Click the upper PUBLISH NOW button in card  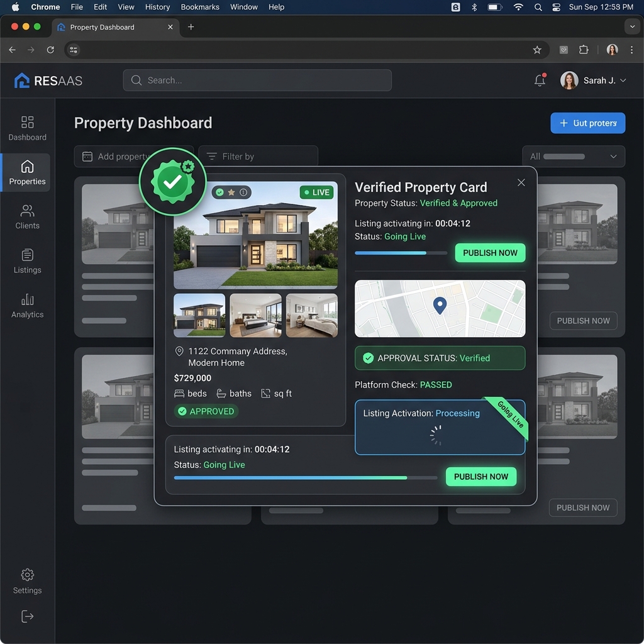[x=490, y=253]
